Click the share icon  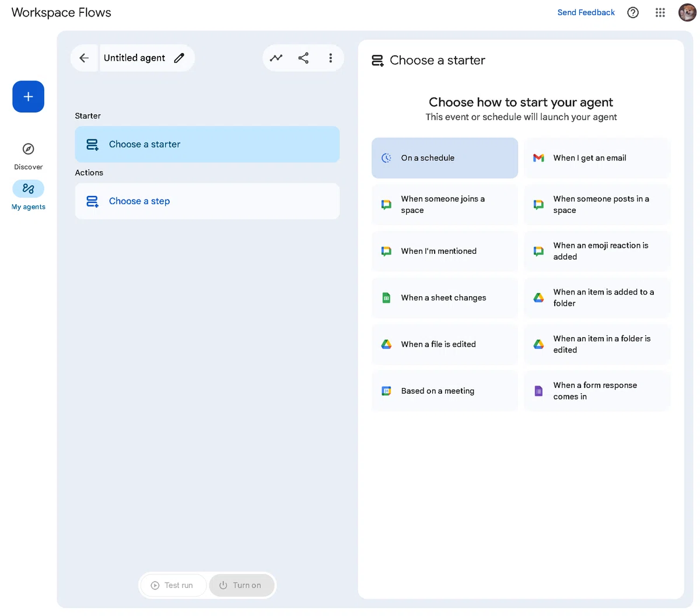(x=303, y=58)
